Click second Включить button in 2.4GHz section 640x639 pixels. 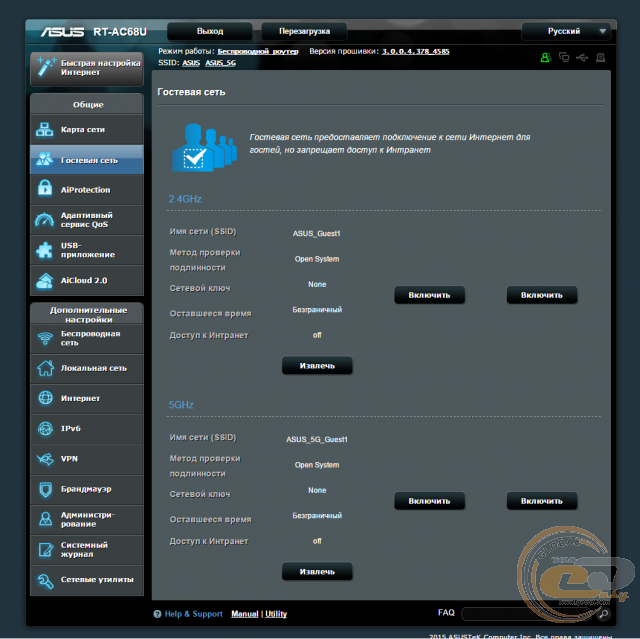542,295
